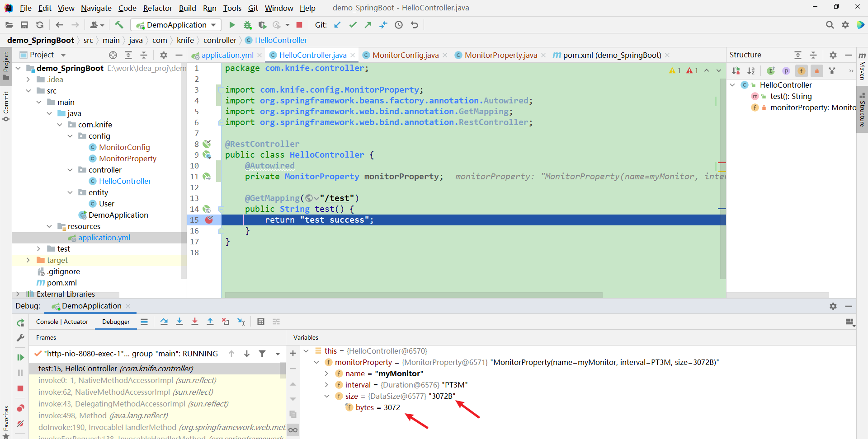
Task: Toggle Sort by Visibility in Structure panel
Action: (x=736, y=71)
